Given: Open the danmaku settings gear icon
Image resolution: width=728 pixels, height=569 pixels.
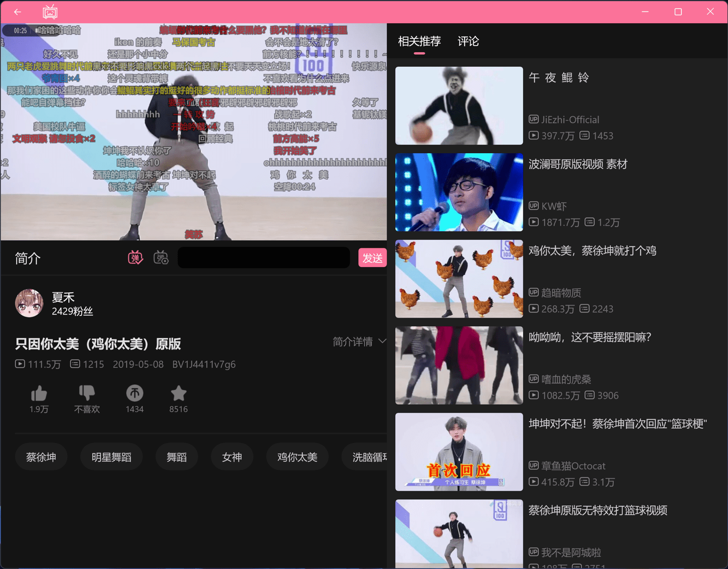Looking at the screenshot, I should coord(161,257).
